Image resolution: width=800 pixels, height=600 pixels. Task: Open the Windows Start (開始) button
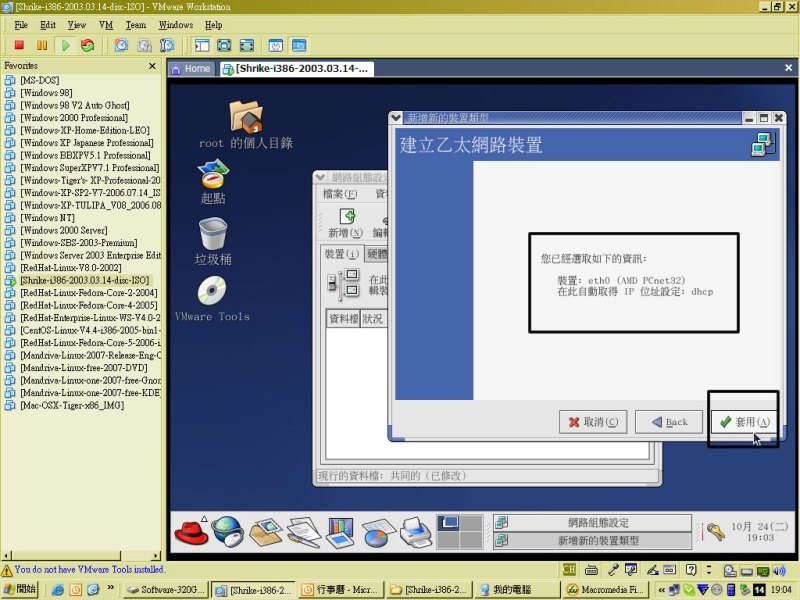coord(20,589)
